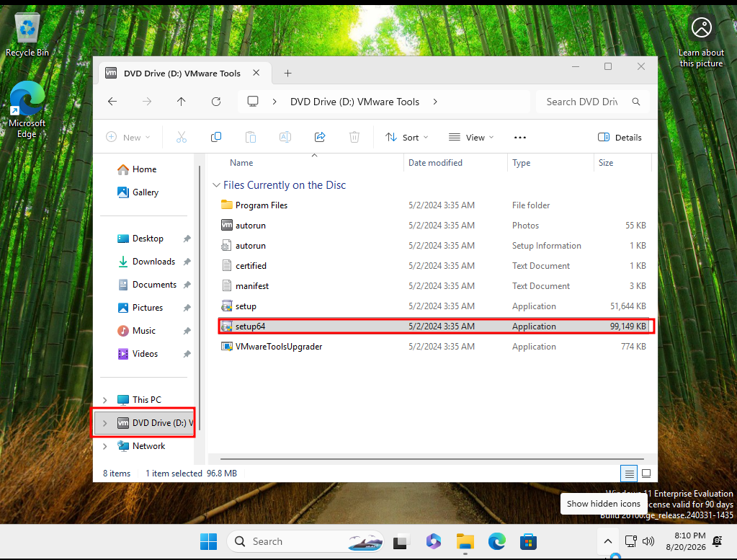Click the horizontal scrollbar in file list
The width and height of the screenshot is (737, 560).
click(x=432, y=459)
